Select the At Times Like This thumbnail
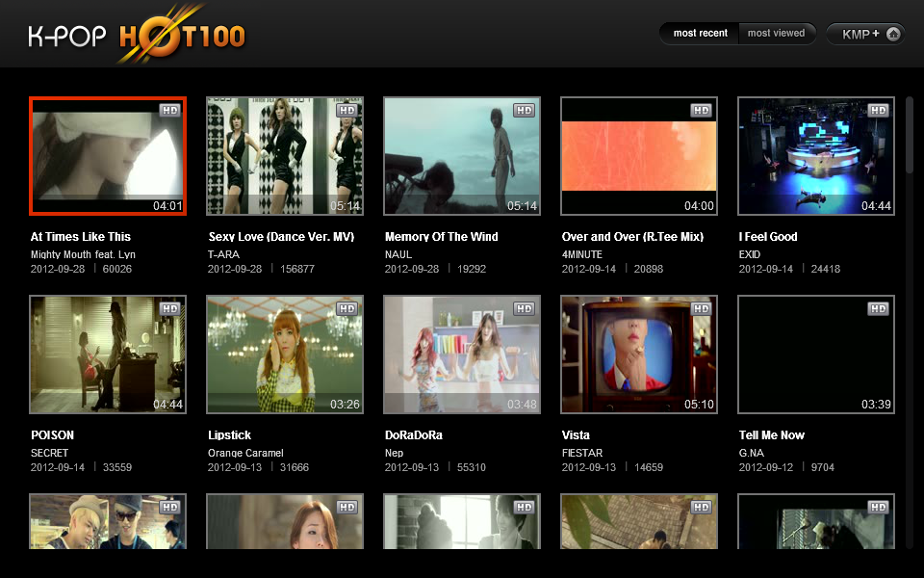This screenshot has width=924, height=578. (108, 156)
